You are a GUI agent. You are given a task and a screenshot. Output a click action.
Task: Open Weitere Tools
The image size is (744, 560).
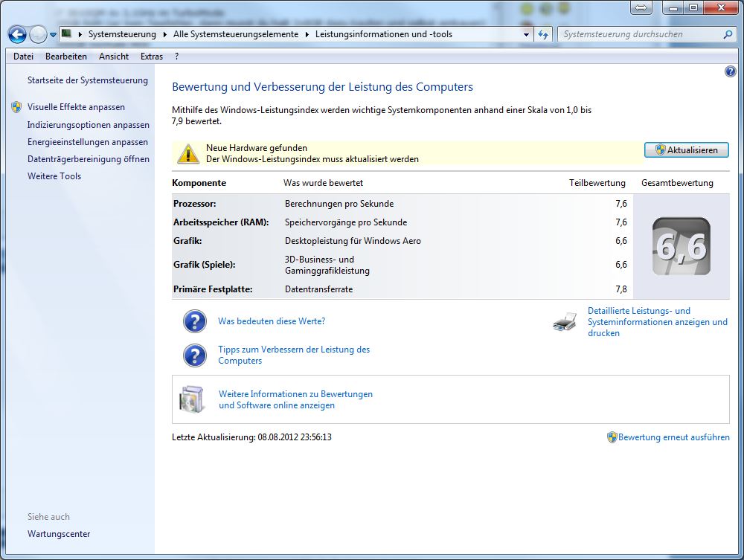(x=54, y=176)
